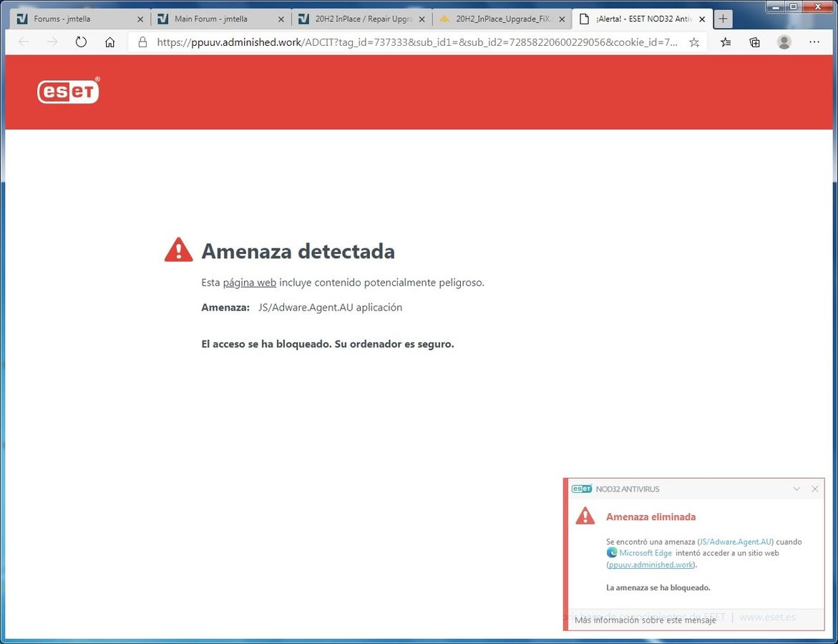Viewport: 838px width, 644px height.
Task: Open the Favorites list icon
Action: [x=725, y=42]
